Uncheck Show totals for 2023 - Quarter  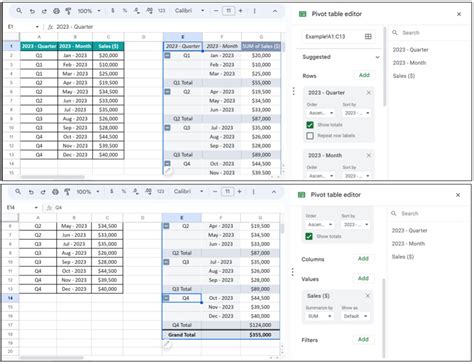tap(310, 125)
